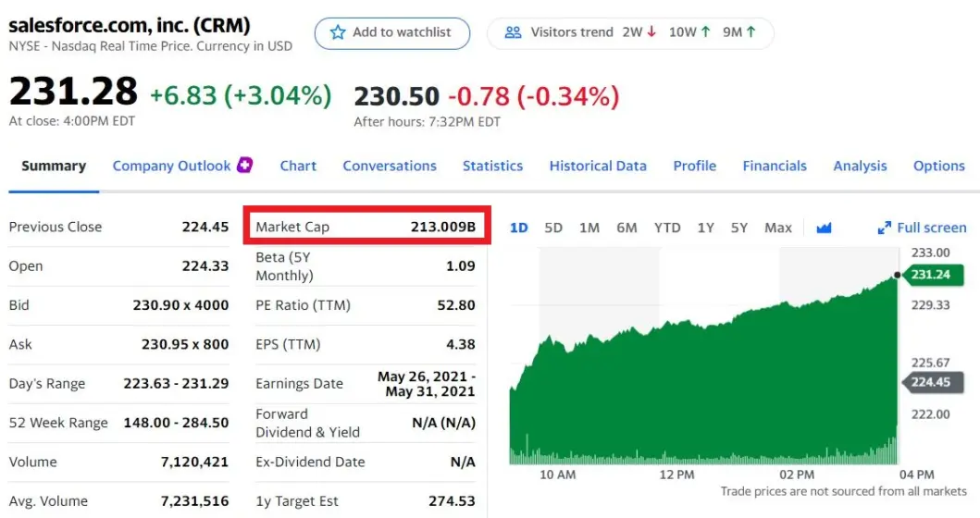Switch to the Analysis tab
980x518 pixels.
pyautogui.click(x=860, y=166)
